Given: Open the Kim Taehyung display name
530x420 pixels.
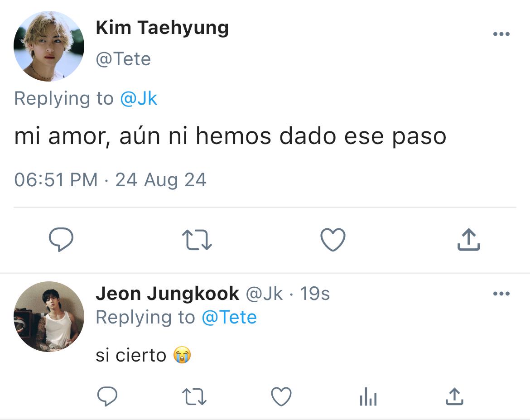Looking at the screenshot, I should pyautogui.click(x=162, y=28).
